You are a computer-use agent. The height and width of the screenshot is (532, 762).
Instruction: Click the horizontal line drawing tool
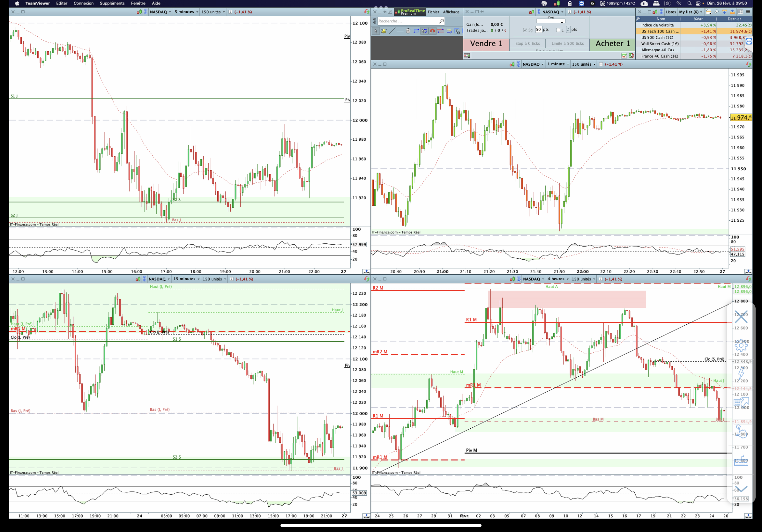pos(400,31)
